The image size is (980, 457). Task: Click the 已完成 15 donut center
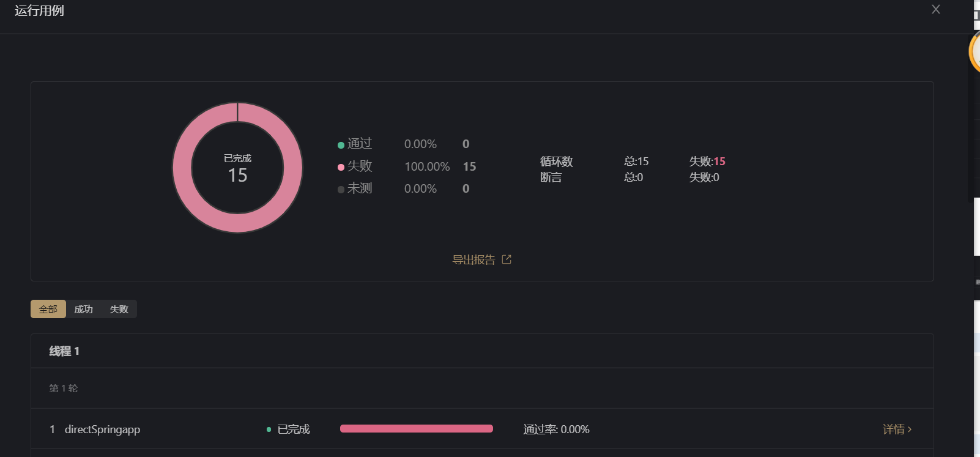coord(237,168)
